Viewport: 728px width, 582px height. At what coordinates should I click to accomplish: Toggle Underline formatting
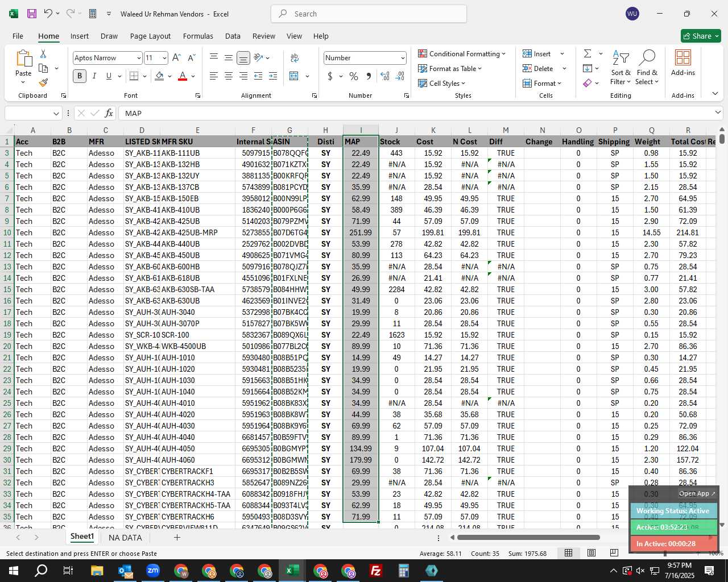tap(108, 76)
